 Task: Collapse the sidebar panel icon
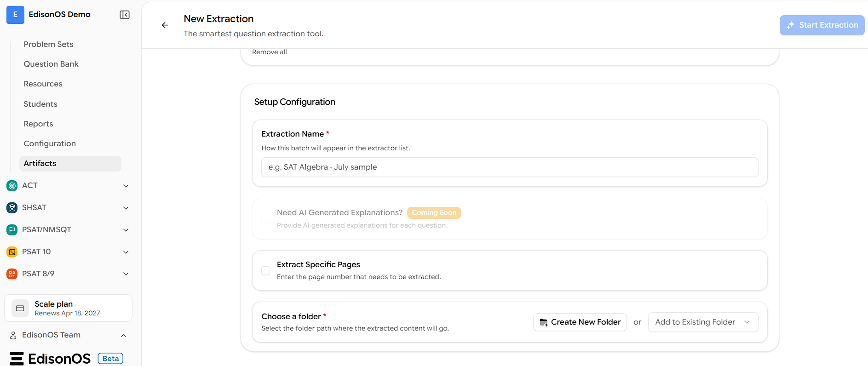pos(125,15)
